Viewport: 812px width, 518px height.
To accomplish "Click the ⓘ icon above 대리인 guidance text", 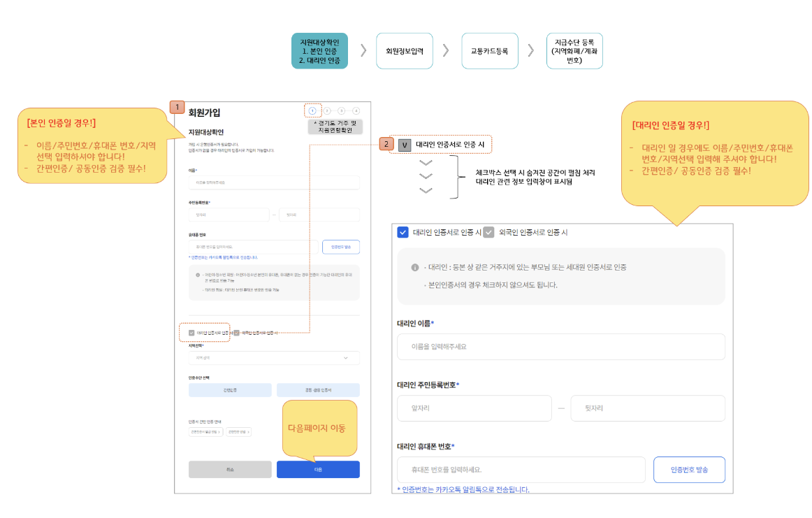I will (x=416, y=266).
